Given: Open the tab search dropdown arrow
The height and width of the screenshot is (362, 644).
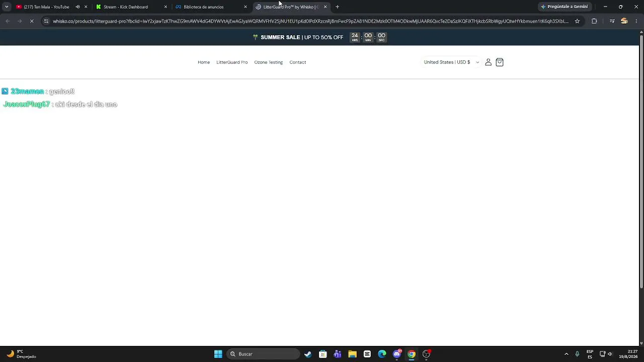Looking at the screenshot, I should (x=7, y=7).
